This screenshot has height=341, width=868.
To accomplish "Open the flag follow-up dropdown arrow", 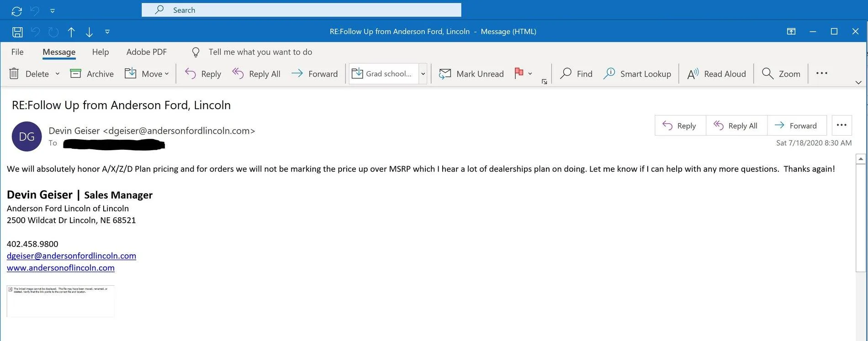I will pos(530,73).
